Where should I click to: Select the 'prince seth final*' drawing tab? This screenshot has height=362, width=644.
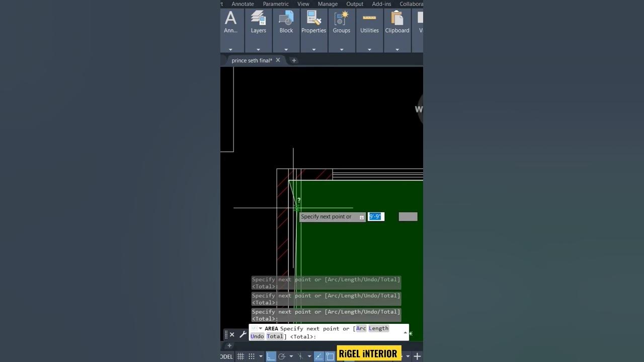tap(252, 60)
